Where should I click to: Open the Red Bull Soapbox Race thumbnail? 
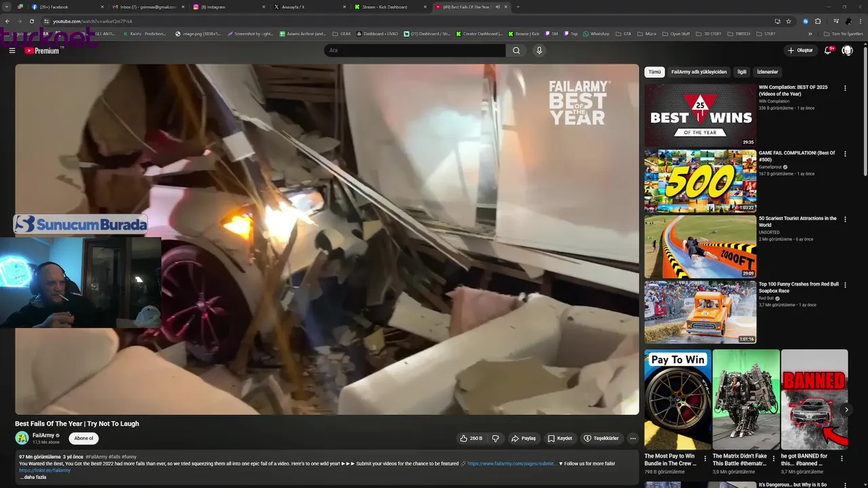point(700,312)
